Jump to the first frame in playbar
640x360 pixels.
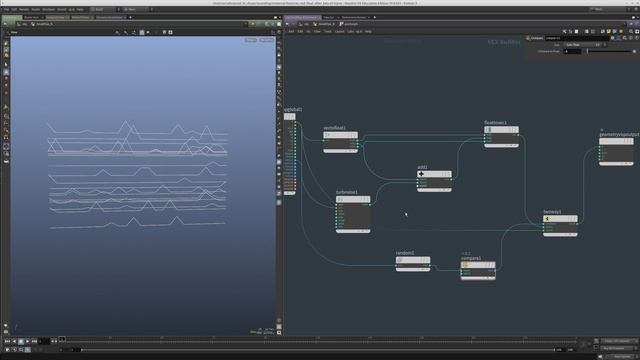(x=7, y=341)
